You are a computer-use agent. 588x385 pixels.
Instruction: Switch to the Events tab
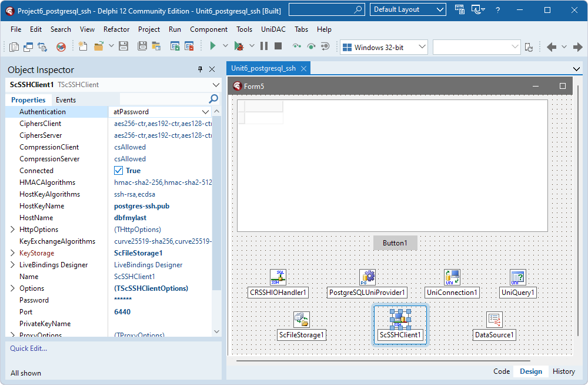click(x=65, y=99)
